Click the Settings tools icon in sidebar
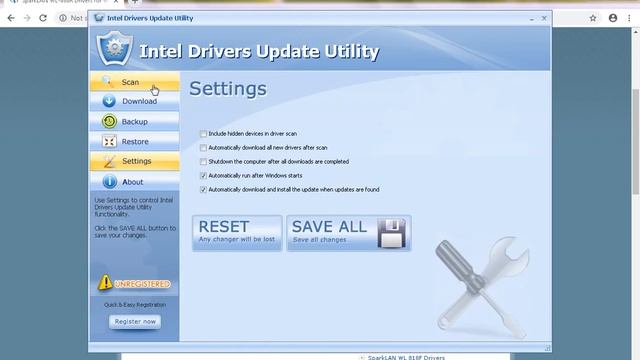Image resolution: width=640 pixels, height=360 pixels. [109, 162]
